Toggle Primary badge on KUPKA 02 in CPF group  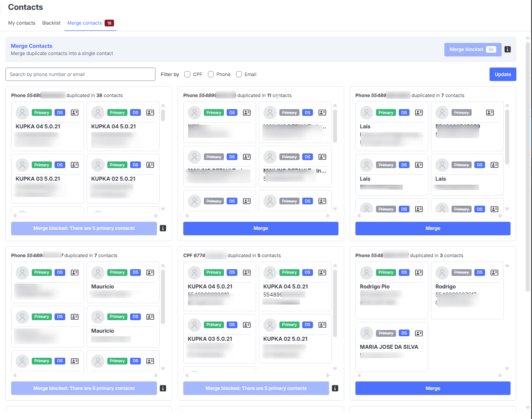[x=289, y=325]
